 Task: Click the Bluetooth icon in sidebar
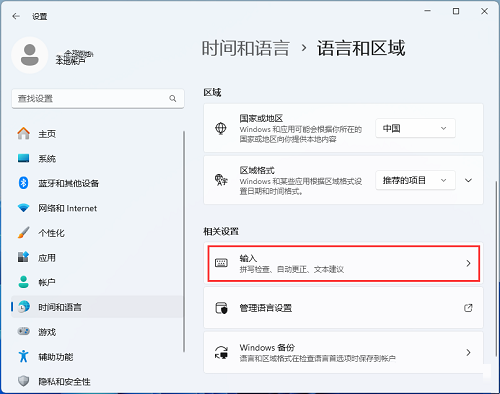click(23, 183)
